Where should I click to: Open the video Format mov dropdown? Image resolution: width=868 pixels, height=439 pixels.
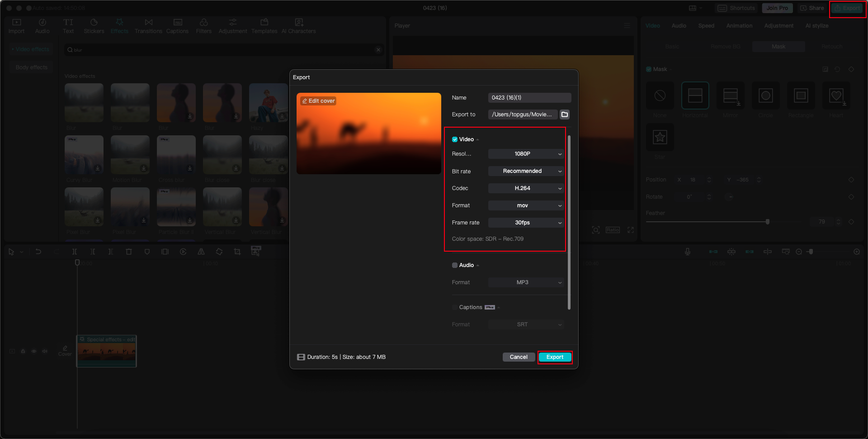pos(526,205)
